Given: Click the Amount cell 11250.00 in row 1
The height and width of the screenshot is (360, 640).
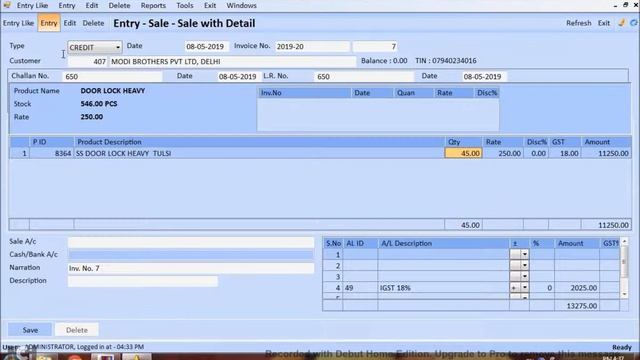Looking at the screenshot, I should [606, 153].
